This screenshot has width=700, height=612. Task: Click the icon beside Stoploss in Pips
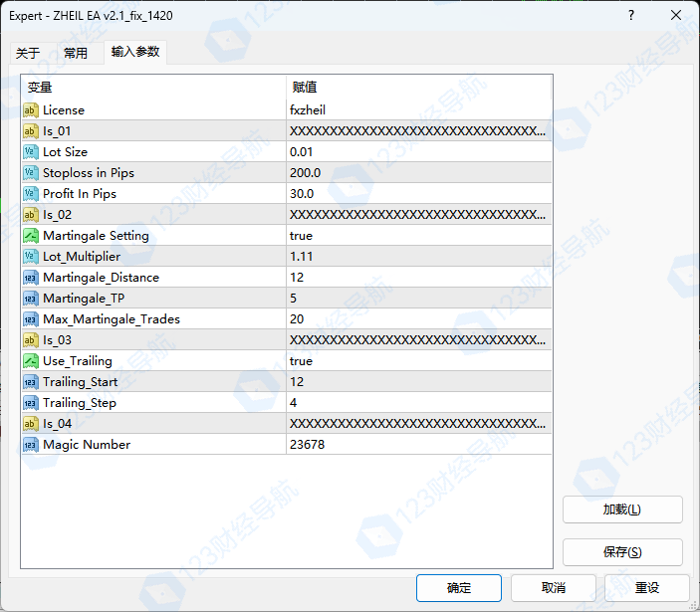click(30, 173)
